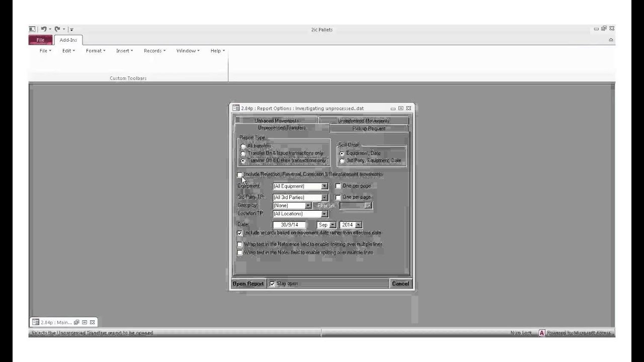Image resolution: width=644 pixels, height=362 pixels.
Task: Close the minimized Main window
Action: point(92,322)
